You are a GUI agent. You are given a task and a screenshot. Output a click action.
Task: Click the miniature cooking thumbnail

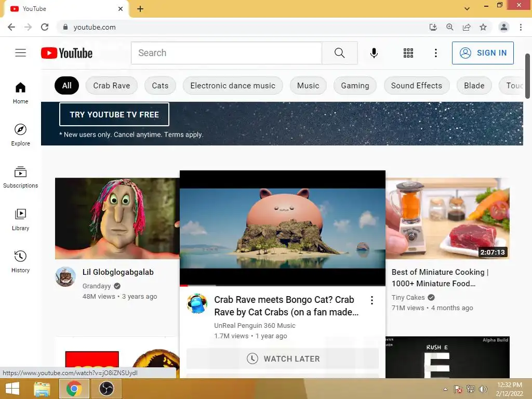(447, 219)
